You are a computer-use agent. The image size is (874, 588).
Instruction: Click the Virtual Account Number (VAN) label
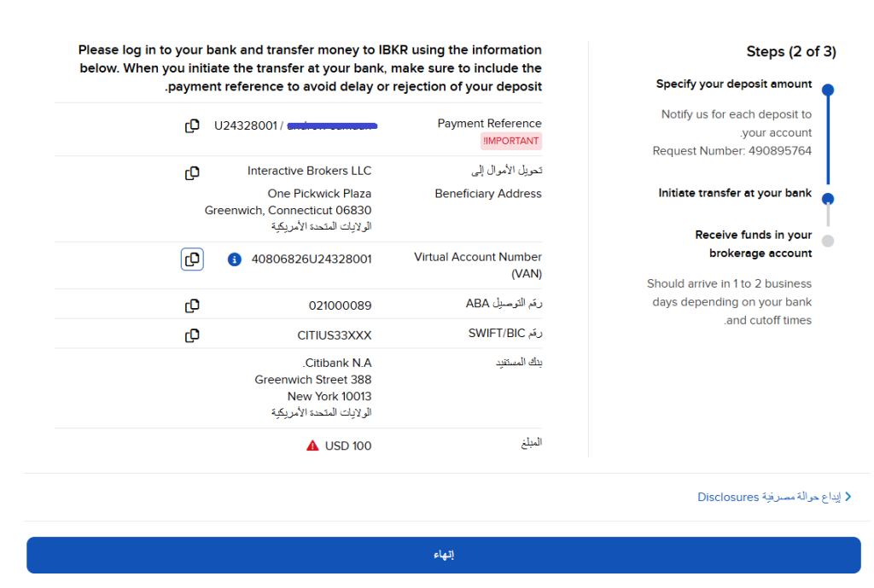click(x=478, y=265)
